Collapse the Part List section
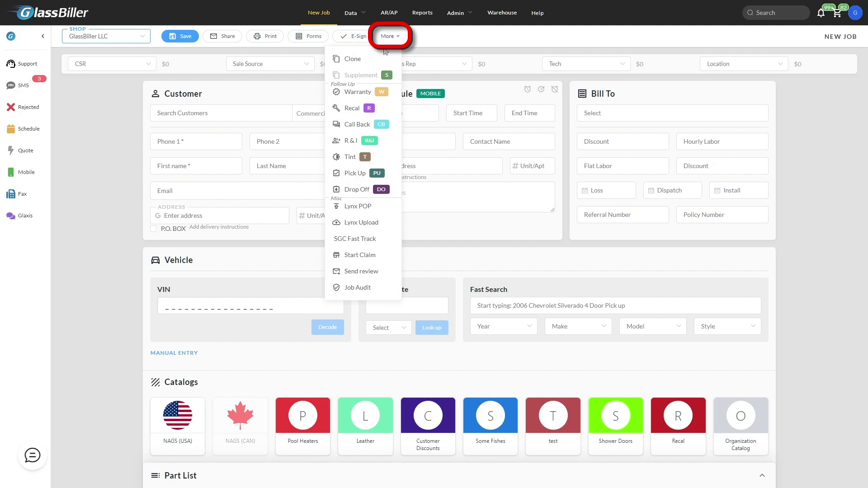This screenshot has width=868, height=488. pyautogui.click(x=762, y=475)
